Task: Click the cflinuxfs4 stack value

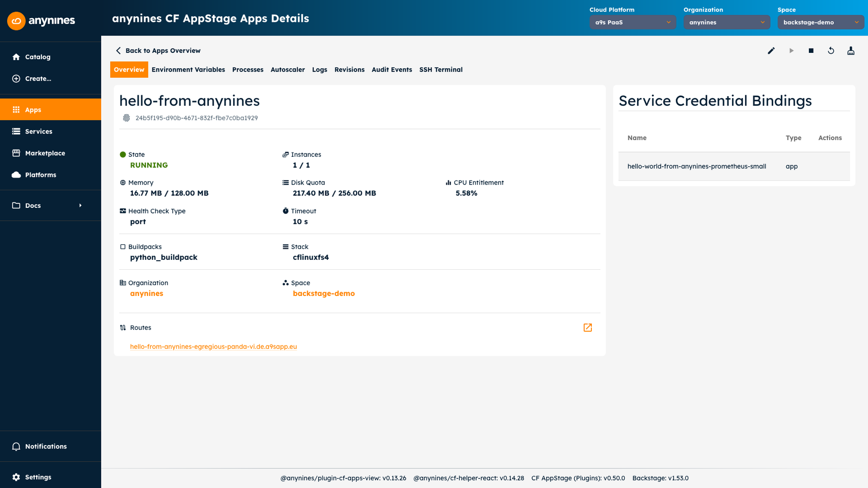Action: [x=311, y=257]
